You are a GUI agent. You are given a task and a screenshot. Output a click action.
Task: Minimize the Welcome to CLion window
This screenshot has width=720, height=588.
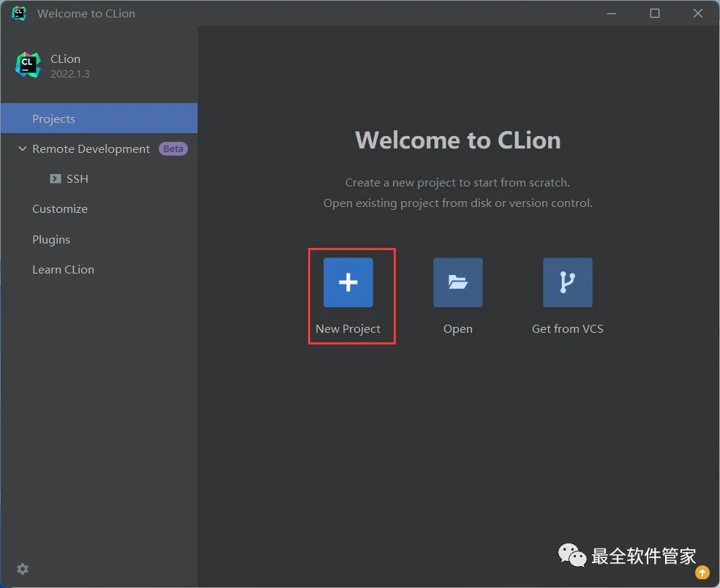[612, 13]
